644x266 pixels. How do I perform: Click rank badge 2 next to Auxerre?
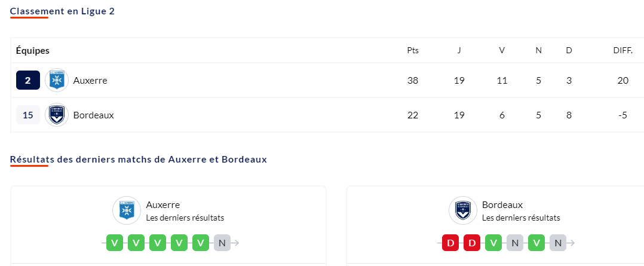(28, 80)
